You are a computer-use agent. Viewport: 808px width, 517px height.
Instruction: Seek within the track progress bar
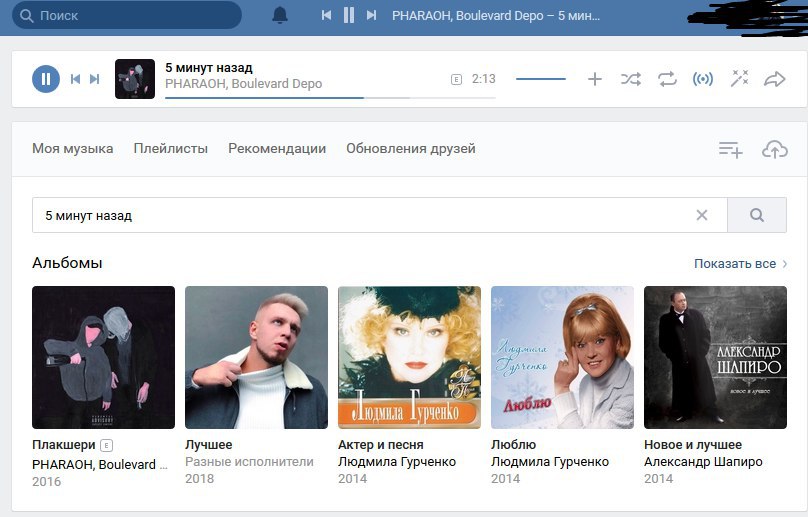coord(330,97)
